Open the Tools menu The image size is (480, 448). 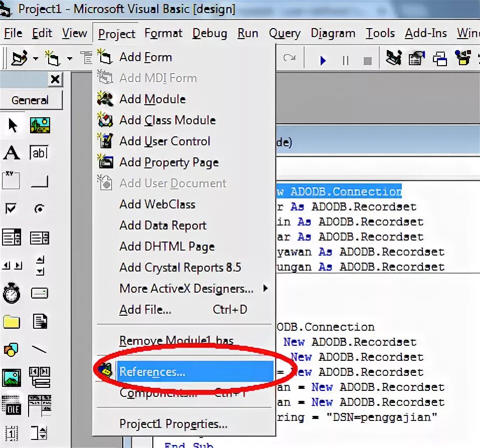tap(380, 33)
